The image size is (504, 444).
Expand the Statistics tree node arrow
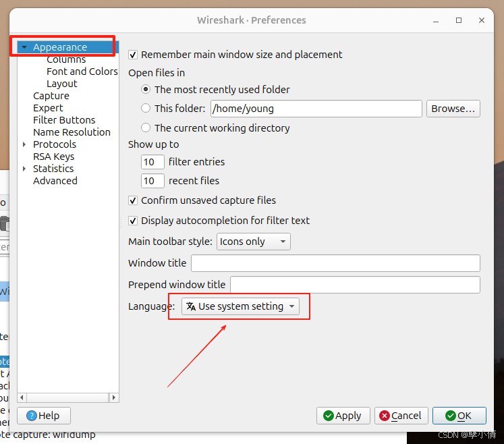24,169
